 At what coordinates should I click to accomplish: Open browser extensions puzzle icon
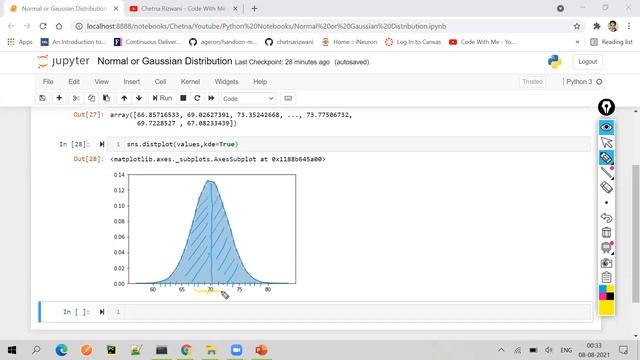[597, 26]
